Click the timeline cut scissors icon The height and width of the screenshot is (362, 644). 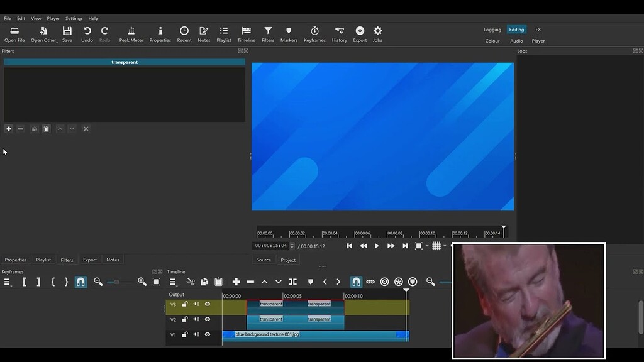pos(191,282)
